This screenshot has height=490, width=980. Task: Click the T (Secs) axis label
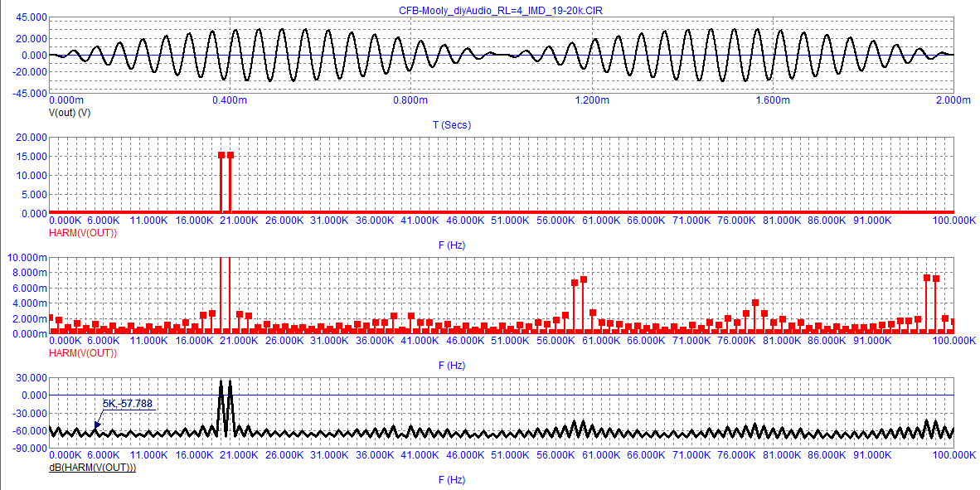click(x=452, y=125)
